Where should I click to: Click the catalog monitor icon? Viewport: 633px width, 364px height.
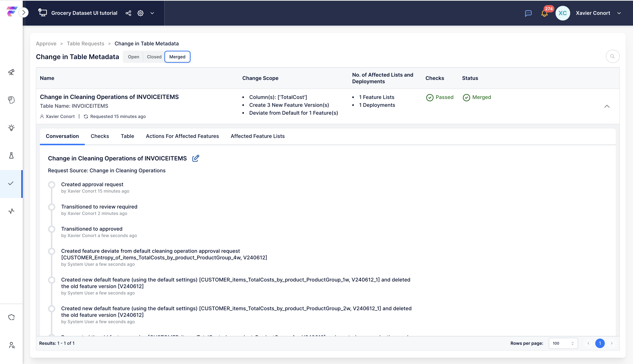point(42,12)
